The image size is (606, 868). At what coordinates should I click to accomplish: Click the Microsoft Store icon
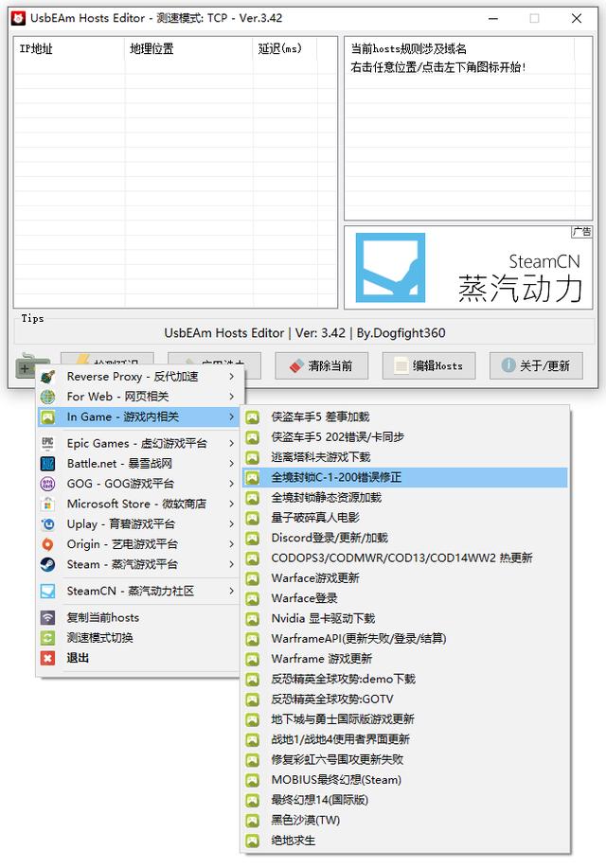(x=47, y=504)
